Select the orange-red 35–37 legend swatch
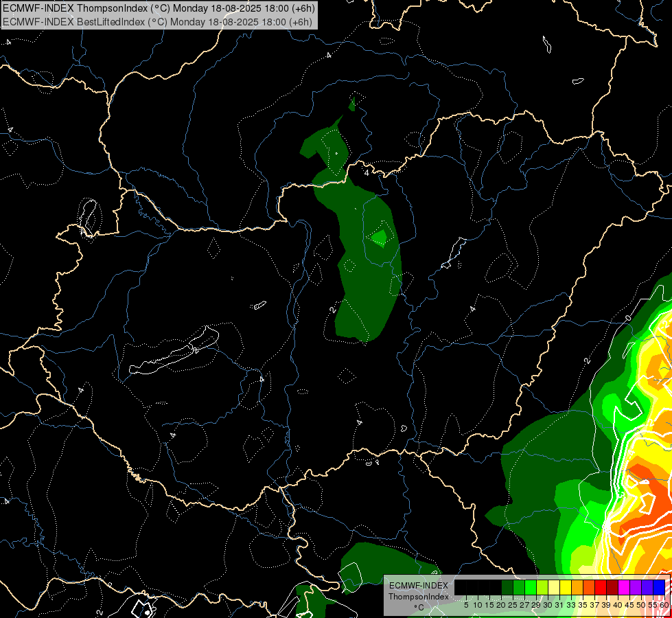 [x=589, y=587]
